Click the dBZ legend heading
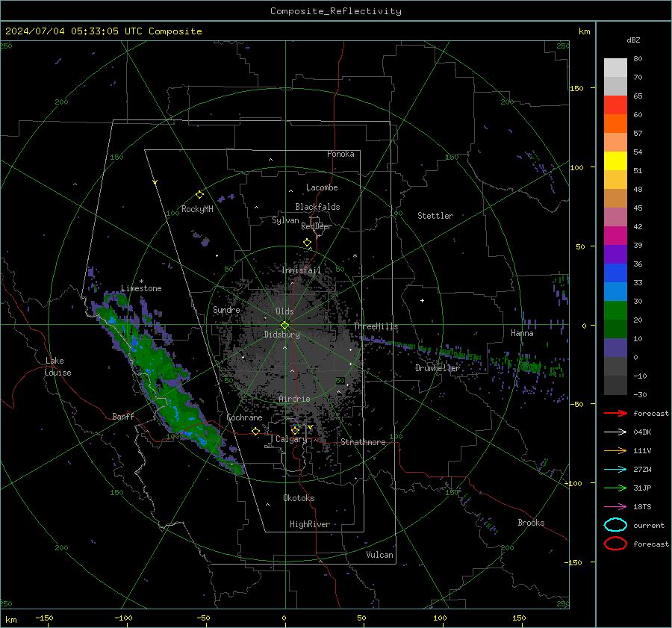The image size is (672, 628). 633,40
